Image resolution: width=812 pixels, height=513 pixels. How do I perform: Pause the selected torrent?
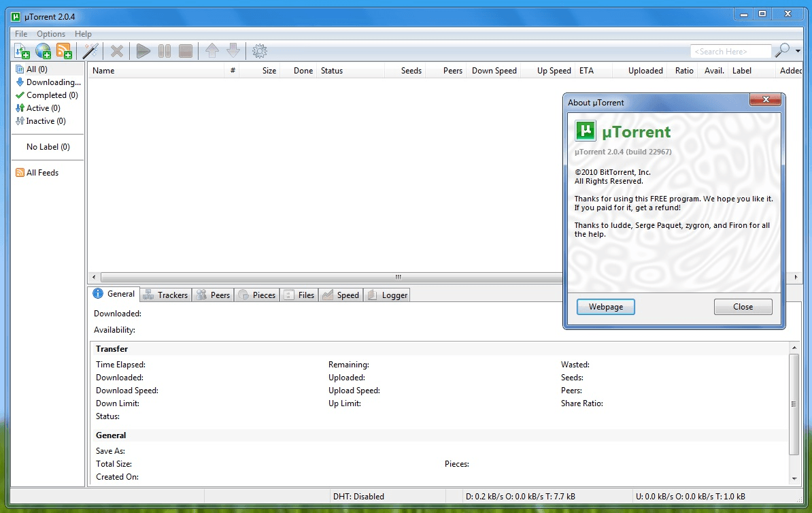(x=164, y=50)
